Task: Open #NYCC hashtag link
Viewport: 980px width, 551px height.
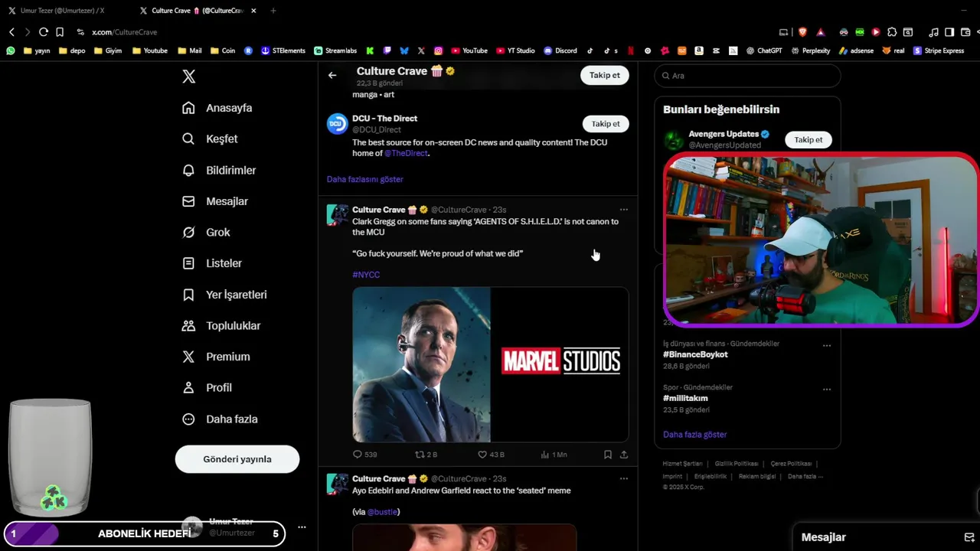Action: click(x=366, y=275)
